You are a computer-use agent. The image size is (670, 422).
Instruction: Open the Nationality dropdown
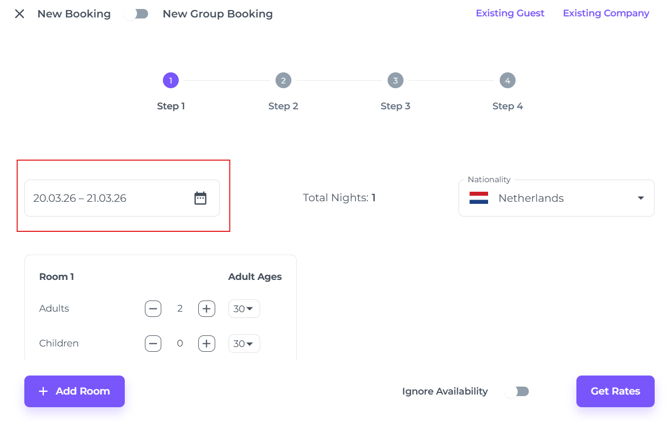click(640, 198)
